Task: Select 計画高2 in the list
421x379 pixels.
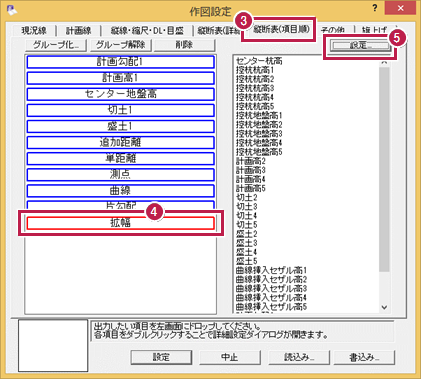Action: pyautogui.click(x=251, y=161)
